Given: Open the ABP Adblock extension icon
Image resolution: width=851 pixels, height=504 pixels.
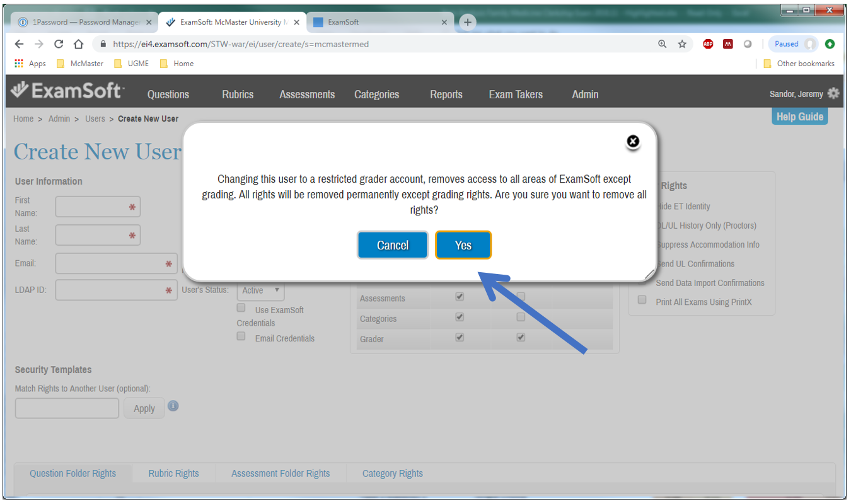Looking at the screenshot, I should tap(708, 44).
